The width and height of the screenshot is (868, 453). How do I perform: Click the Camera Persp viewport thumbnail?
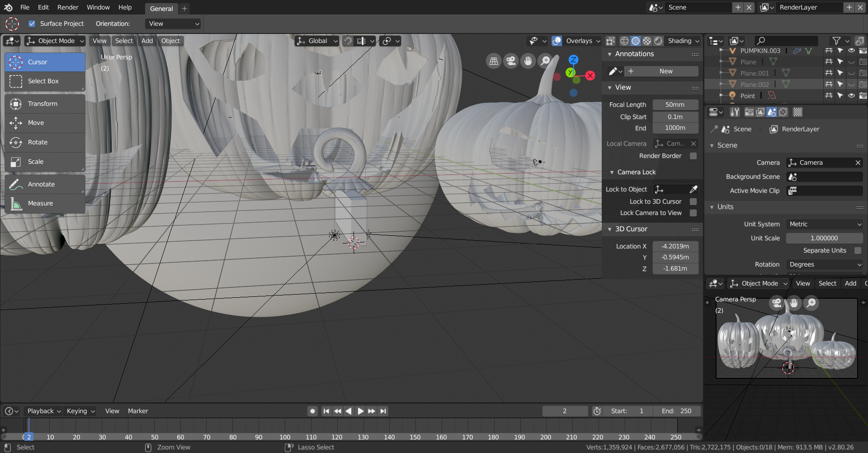coord(787,338)
